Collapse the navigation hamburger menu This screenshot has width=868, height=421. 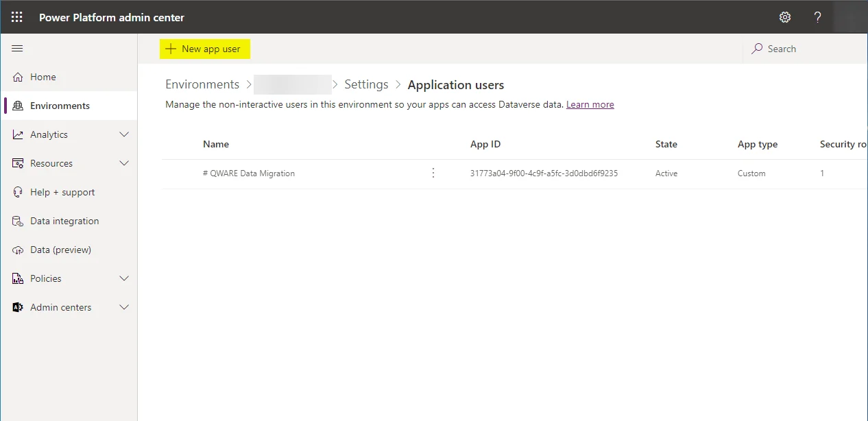[x=18, y=49]
